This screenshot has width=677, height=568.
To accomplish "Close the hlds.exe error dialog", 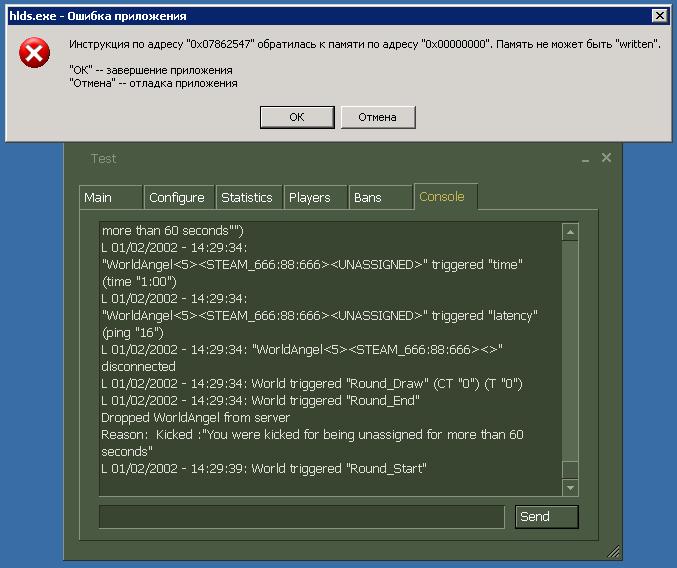I will pyautogui.click(x=659, y=16).
